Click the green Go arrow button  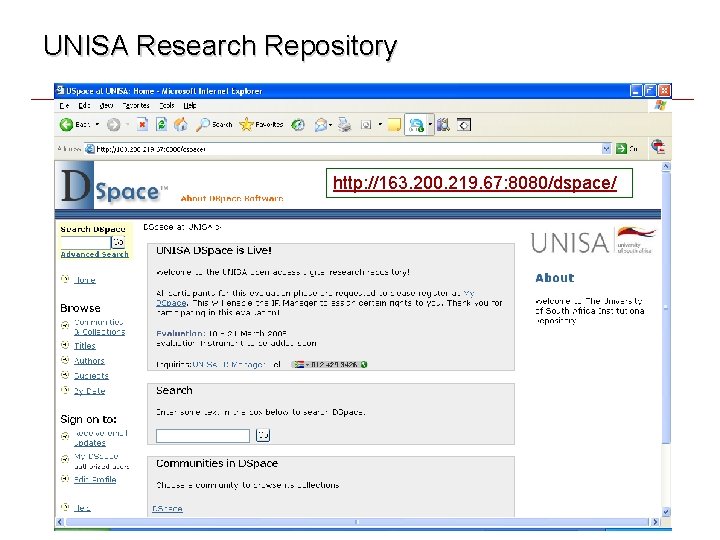621,148
